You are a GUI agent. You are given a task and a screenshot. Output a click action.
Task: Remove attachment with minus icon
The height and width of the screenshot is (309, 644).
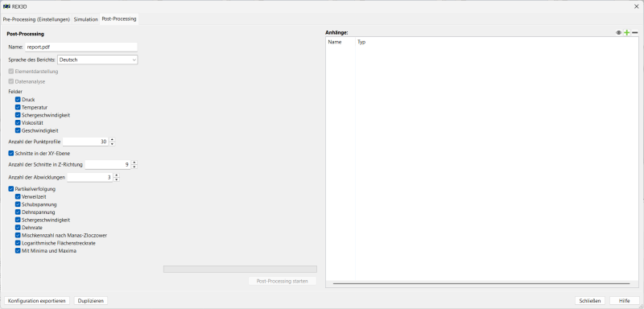(635, 33)
